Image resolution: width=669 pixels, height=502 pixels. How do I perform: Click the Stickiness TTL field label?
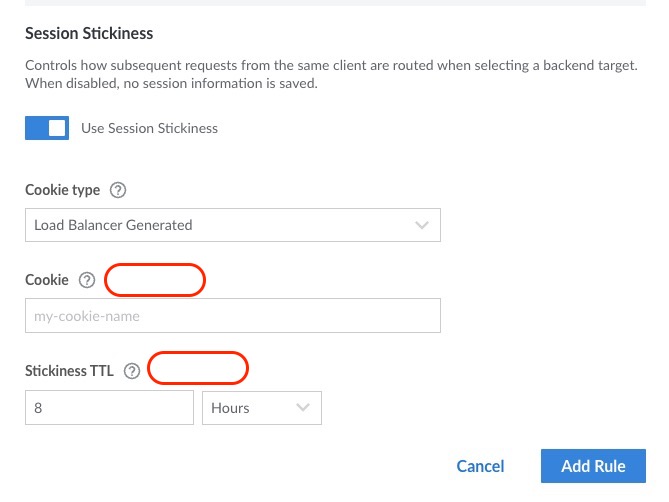point(69,371)
